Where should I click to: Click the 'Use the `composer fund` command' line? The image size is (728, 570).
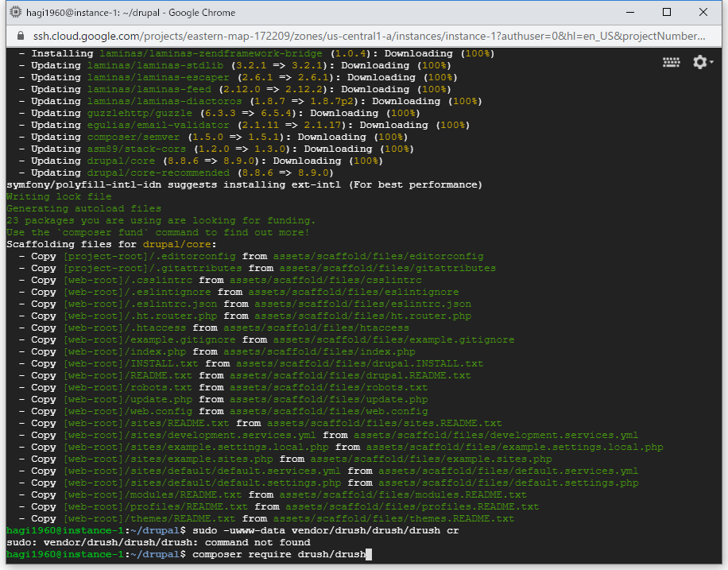tap(158, 232)
